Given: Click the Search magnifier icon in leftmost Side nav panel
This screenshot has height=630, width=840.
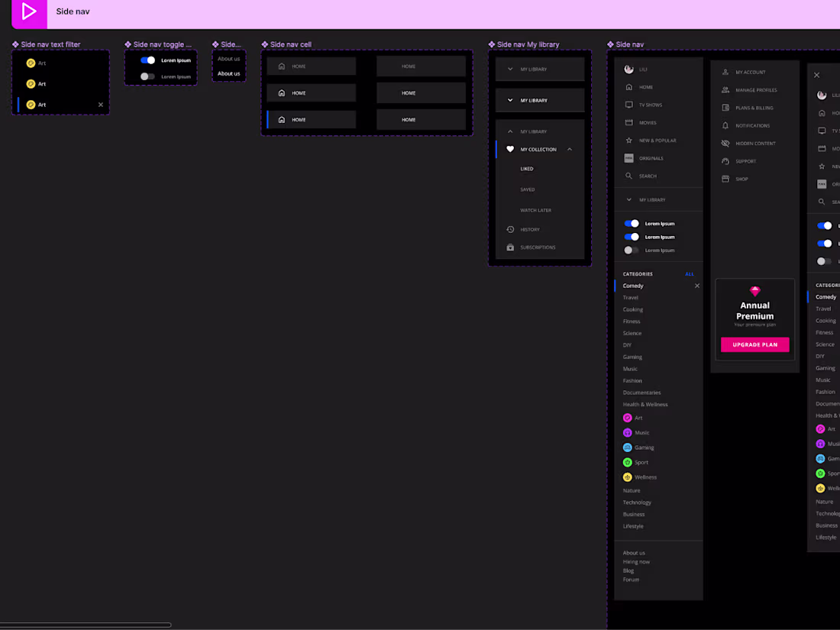Looking at the screenshot, I should (x=629, y=176).
